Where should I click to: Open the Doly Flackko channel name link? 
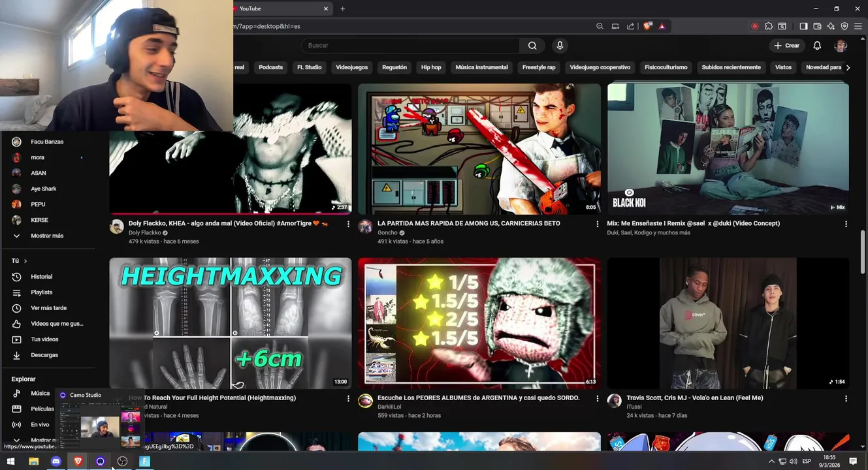click(x=144, y=233)
